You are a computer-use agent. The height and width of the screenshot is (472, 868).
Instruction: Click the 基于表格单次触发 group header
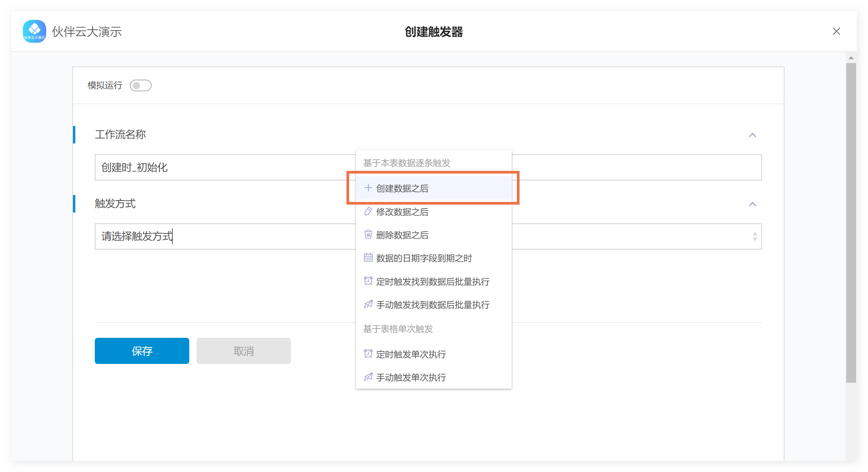[398, 329]
